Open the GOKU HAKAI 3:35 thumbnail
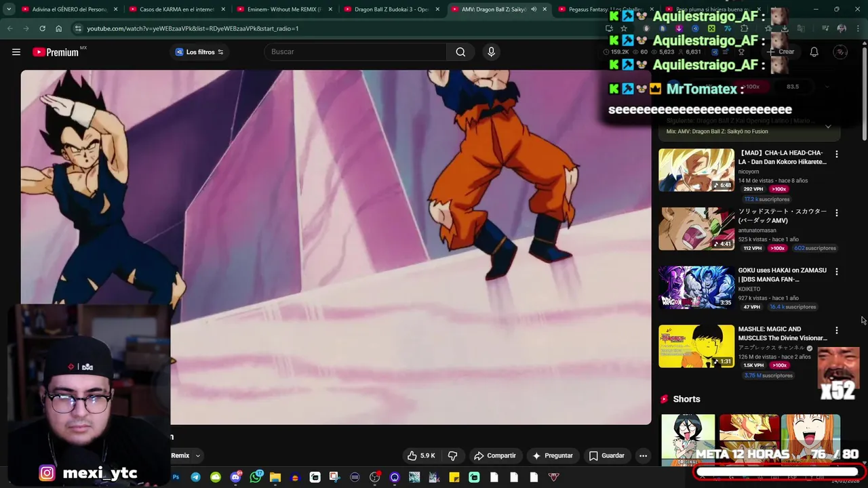 (696, 287)
